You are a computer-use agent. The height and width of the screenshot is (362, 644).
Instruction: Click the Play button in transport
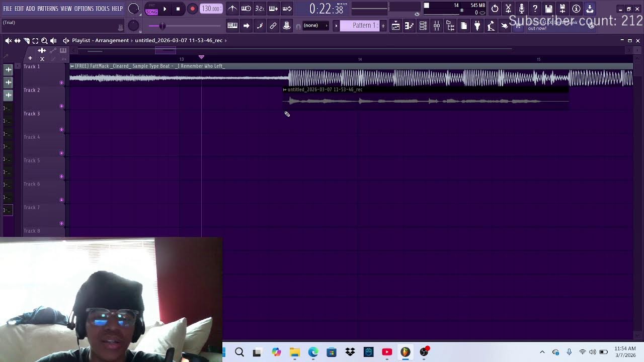point(165,9)
